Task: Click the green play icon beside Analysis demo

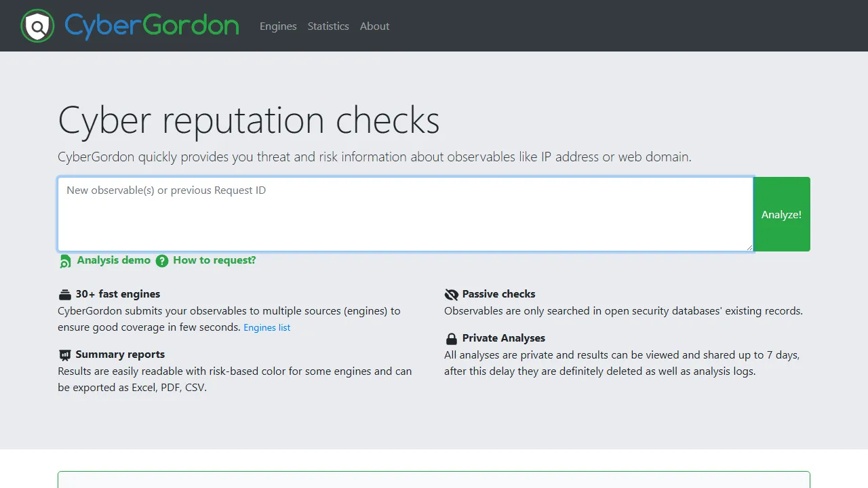Action: [65, 260]
